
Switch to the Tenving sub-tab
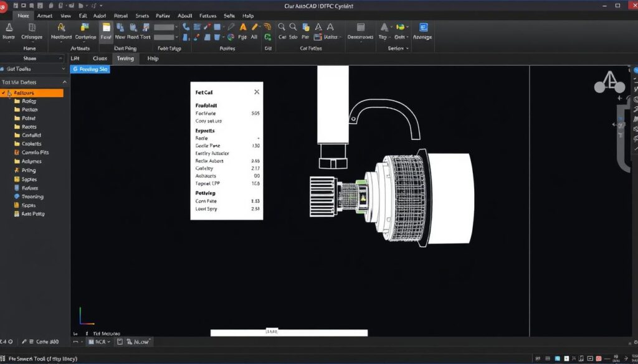[x=125, y=58]
